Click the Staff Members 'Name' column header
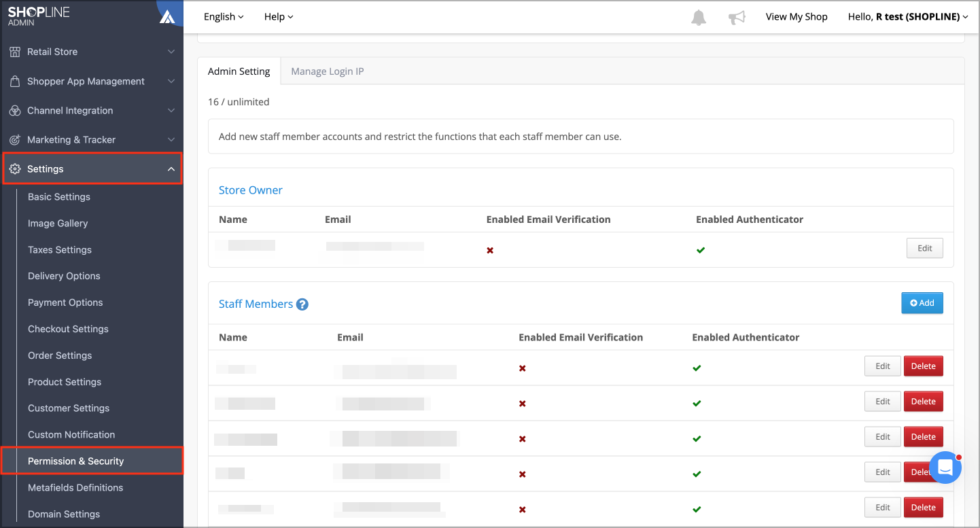This screenshot has height=528, width=980. [233, 337]
